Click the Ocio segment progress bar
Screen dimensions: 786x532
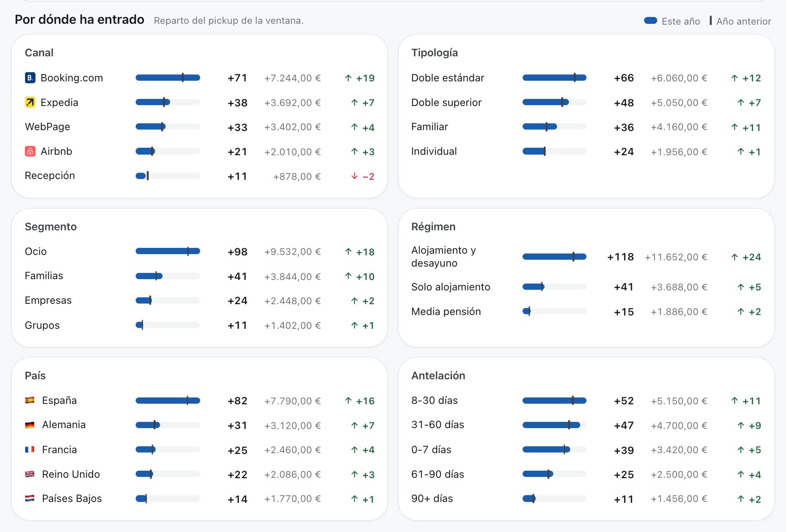pos(168,251)
